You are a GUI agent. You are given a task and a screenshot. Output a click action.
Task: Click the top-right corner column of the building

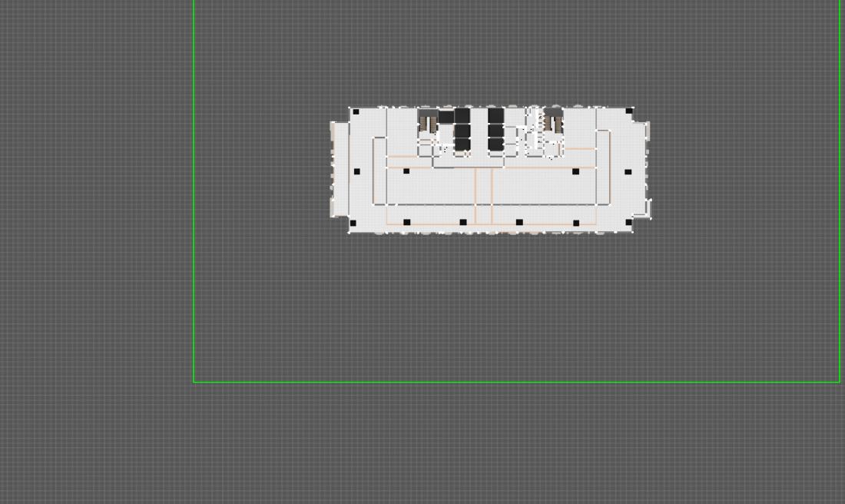[x=629, y=111]
